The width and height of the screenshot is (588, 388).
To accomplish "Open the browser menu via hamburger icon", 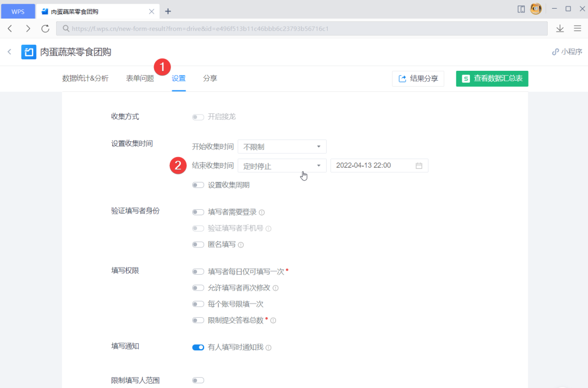I will pos(578,28).
